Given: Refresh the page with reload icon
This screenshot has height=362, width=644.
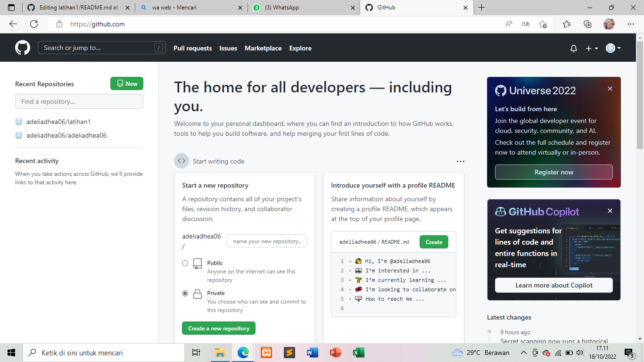Looking at the screenshot, I should 34,24.
